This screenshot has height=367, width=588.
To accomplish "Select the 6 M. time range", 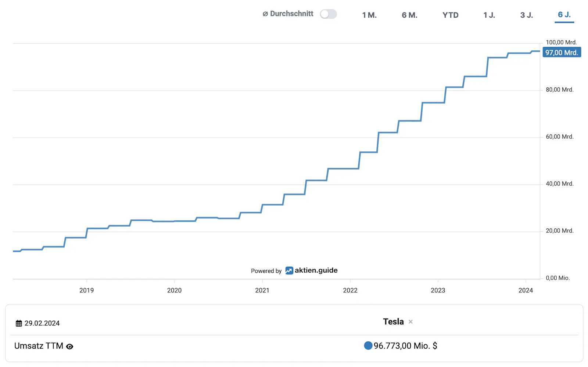I will [x=409, y=15].
